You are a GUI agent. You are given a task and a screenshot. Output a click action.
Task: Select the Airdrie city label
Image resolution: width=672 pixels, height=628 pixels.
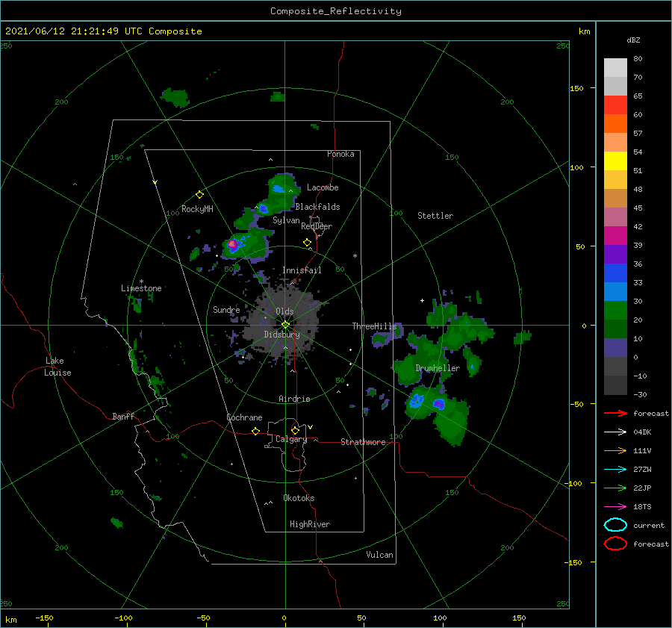click(x=294, y=399)
